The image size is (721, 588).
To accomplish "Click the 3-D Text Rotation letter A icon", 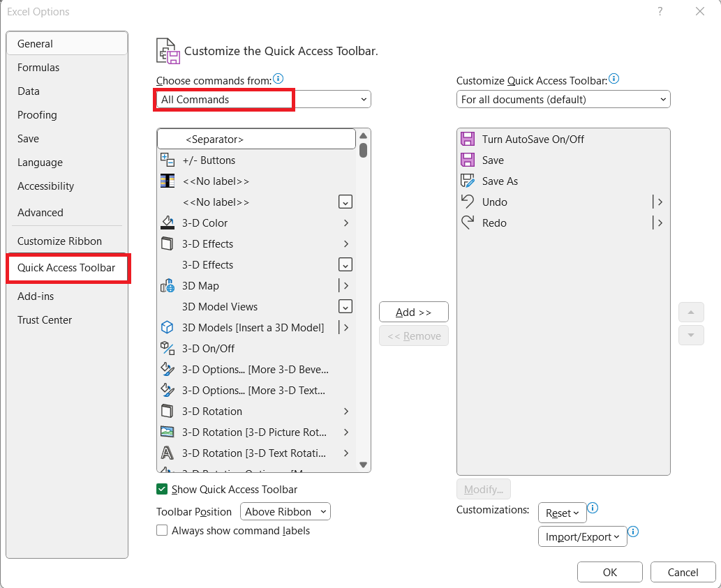I will (x=168, y=453).
